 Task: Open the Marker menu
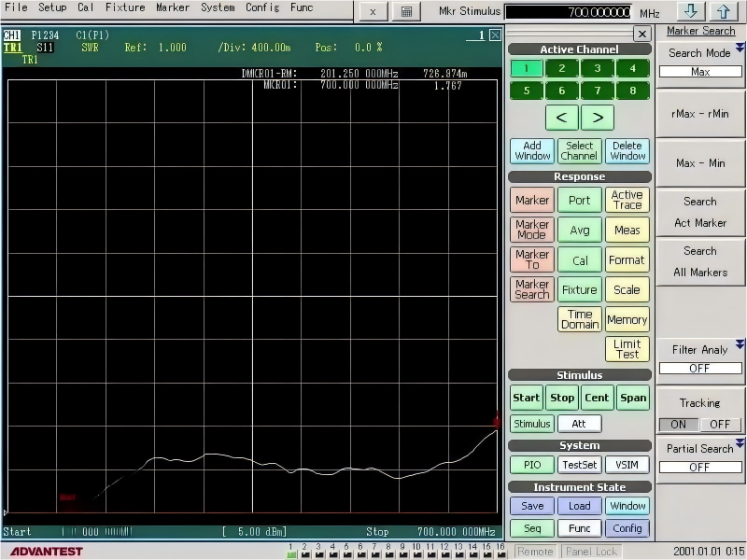173,7
